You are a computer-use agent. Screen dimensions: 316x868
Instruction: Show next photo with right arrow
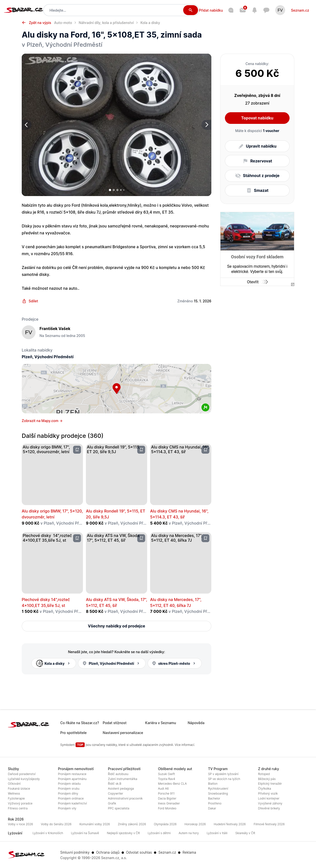[206, 125]
